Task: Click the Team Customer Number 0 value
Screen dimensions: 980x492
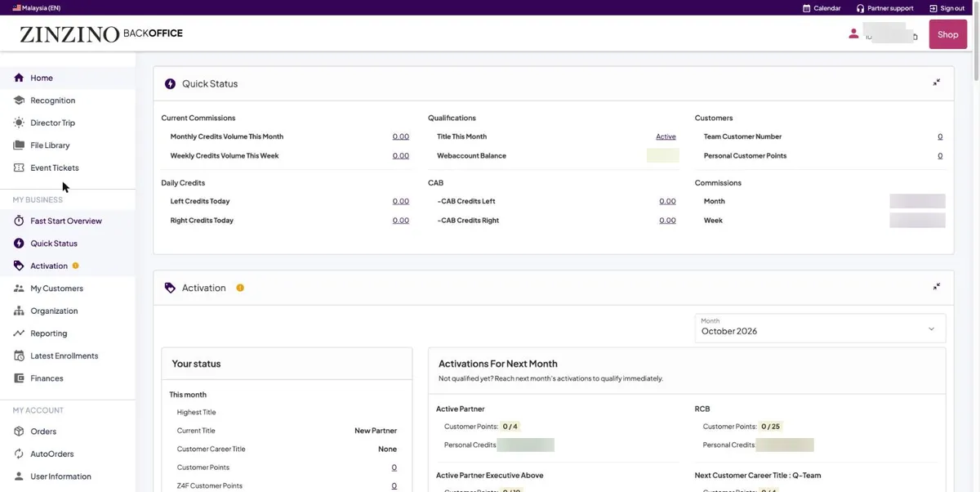Action: 940,136
